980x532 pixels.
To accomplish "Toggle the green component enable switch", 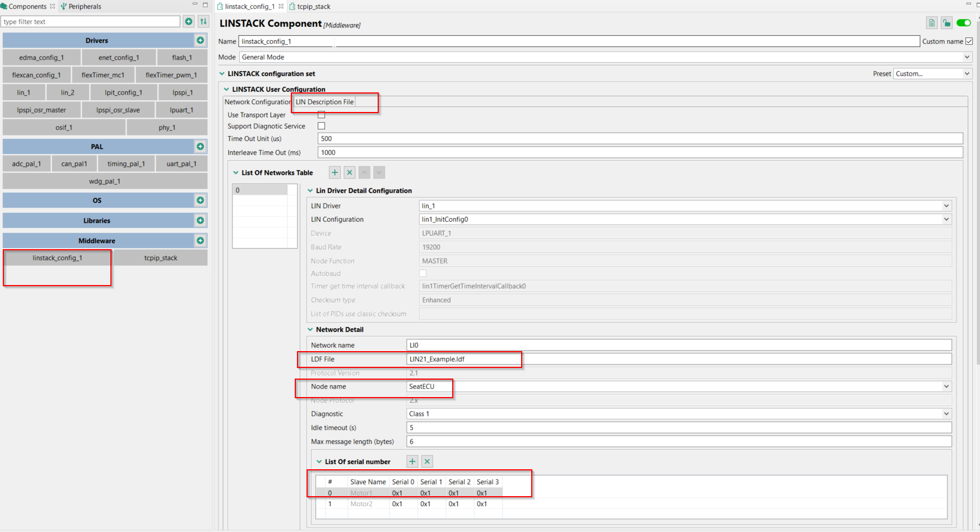I will [x=964, y=22].
